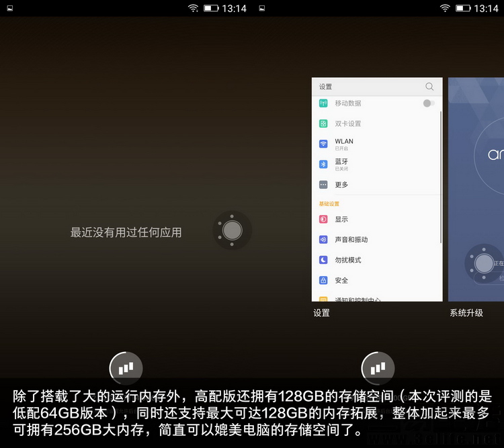Tap the battery indicator in the right status bar
The height and width of the screenshot is (448, 504).
(463, 8)
